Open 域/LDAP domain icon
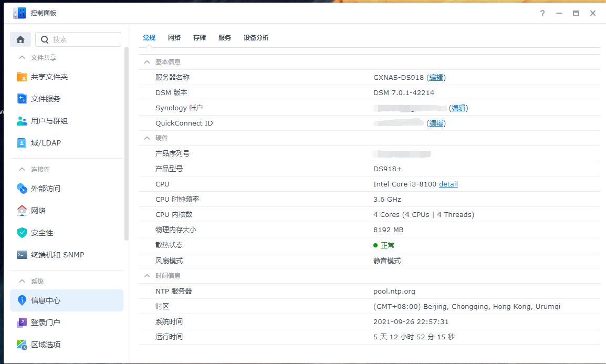 click(x=22, y=143)
